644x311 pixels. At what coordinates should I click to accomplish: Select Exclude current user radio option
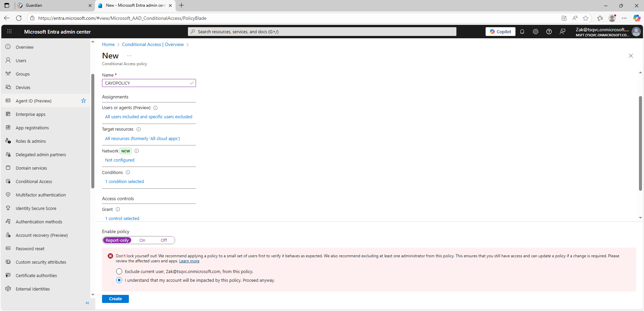click(119, 271)
